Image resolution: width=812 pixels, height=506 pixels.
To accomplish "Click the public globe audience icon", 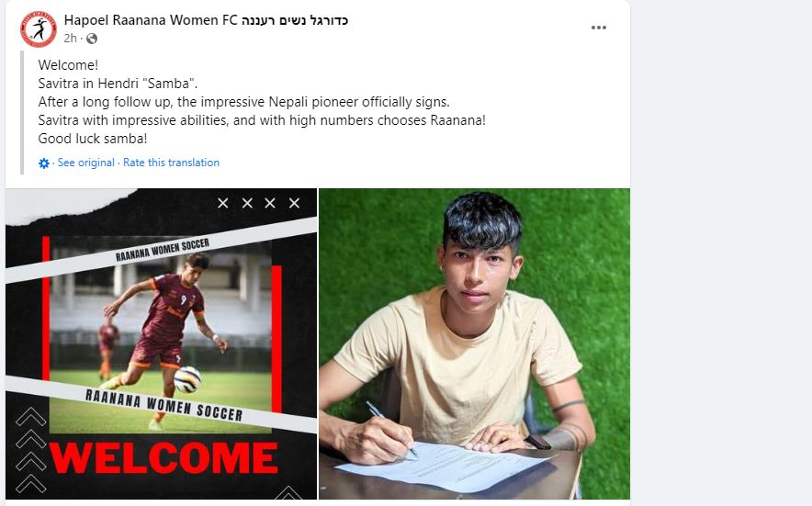I will [92, 39].
